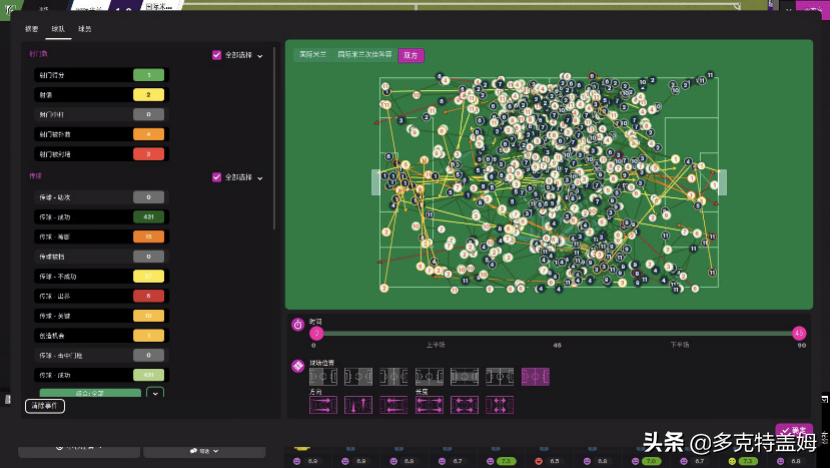Toggle the 射门得分 row with green count 1
This screenshot has height=468, width=832.
pyautogui.click(x=101, y=75)
